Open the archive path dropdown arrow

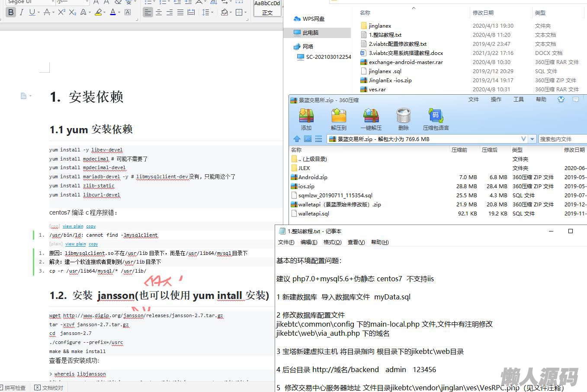[532, 139]
